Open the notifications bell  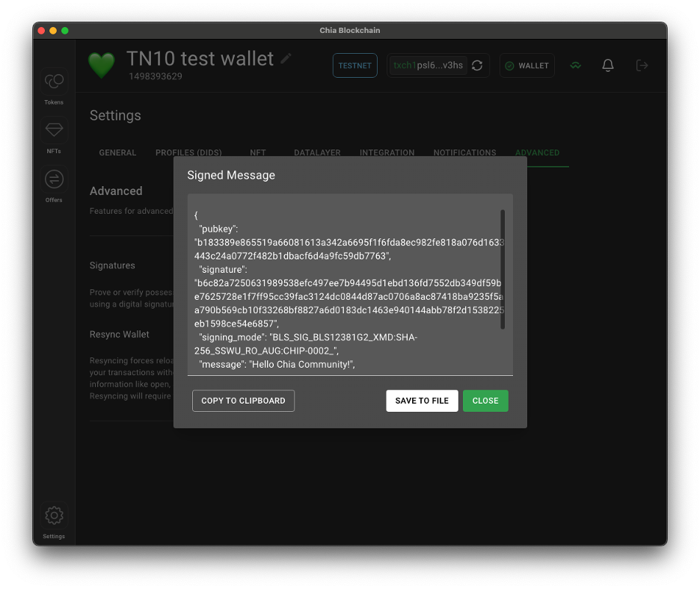(x=607, y=66)
